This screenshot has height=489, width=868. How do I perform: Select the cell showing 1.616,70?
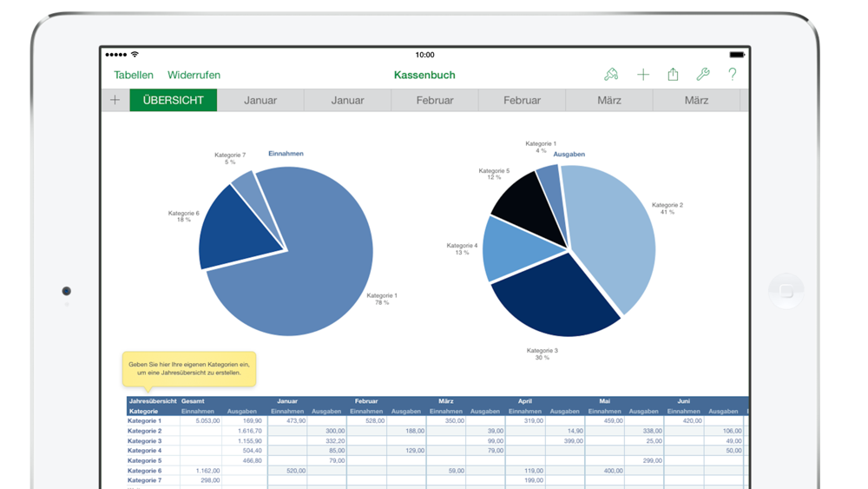245,431
